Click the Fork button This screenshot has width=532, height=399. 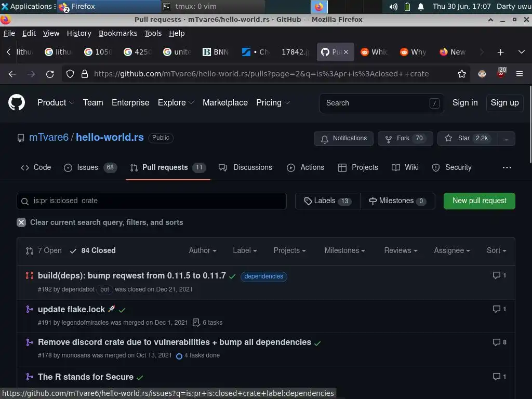pos(405,138)
